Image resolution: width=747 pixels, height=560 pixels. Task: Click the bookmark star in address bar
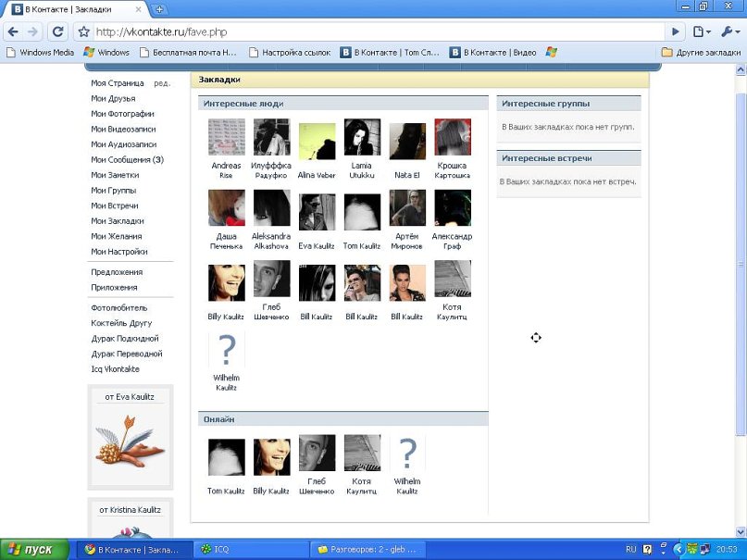[x=84, y=31]
